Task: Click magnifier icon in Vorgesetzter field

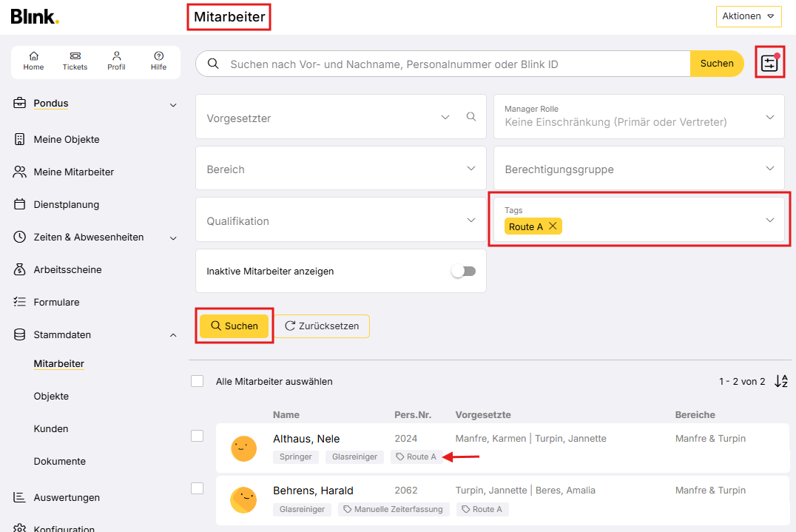Action: 471,117
